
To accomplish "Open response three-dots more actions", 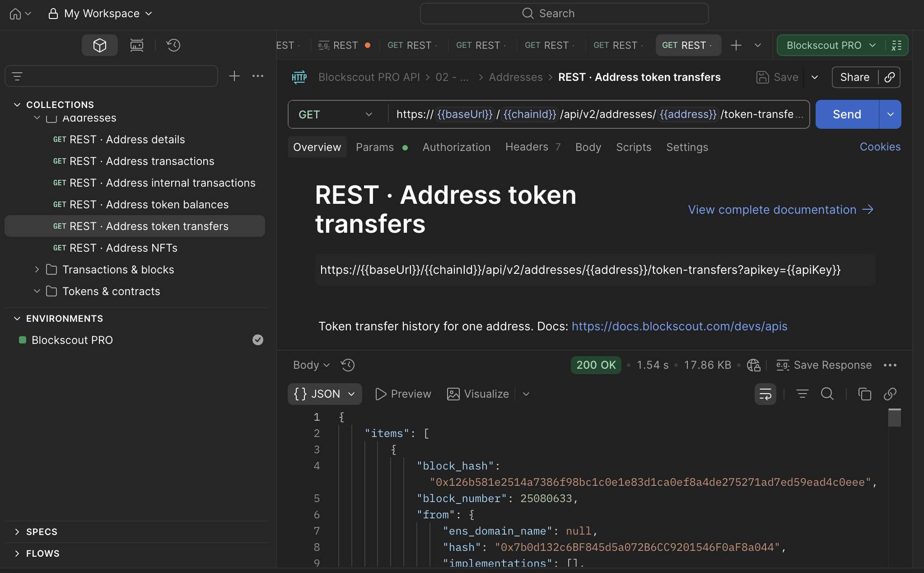I will point(890,365).
